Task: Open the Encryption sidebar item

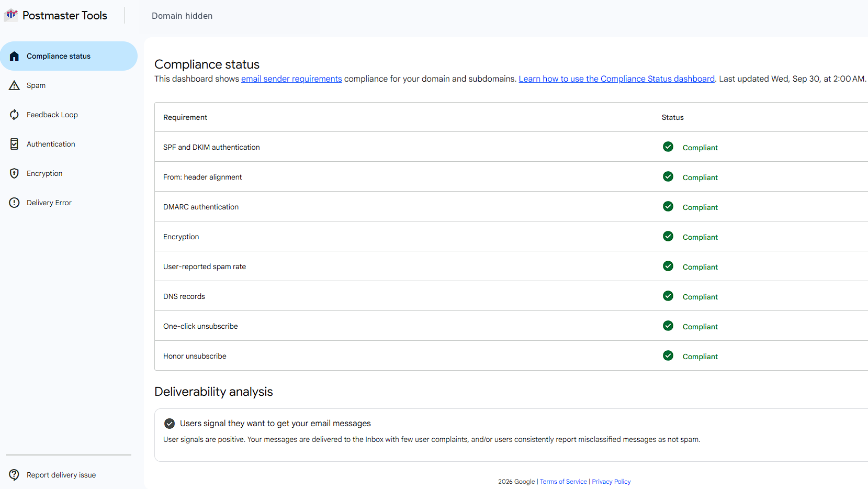Action: [69, 173]
